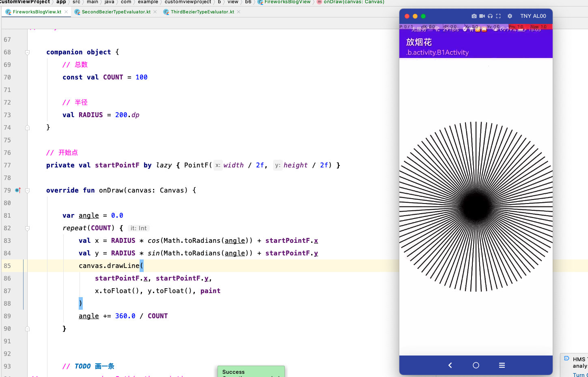
Task: Switch to the ThirdBezierTypeEvaluator.kt tab
Action: point(202,12)
